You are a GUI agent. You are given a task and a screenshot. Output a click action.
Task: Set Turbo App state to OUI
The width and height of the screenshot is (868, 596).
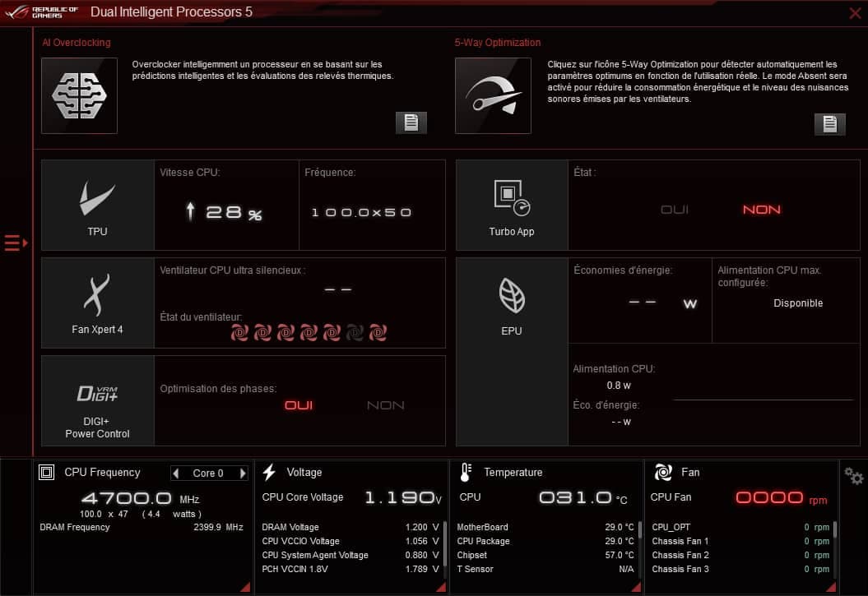coord(675,210)
